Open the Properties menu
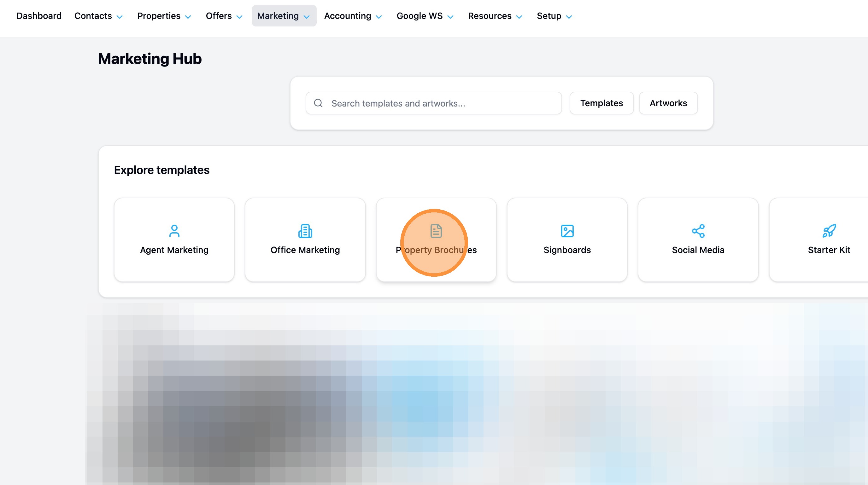This screenshot has width=868, height=485. (164, 16)
